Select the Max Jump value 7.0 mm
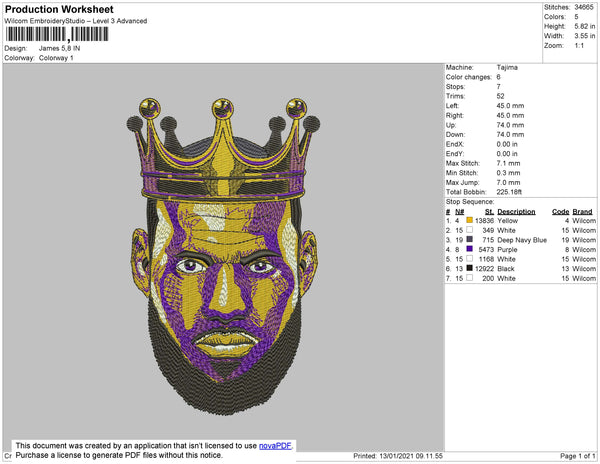This screenshot has height=464, width=600. point(508,182)
